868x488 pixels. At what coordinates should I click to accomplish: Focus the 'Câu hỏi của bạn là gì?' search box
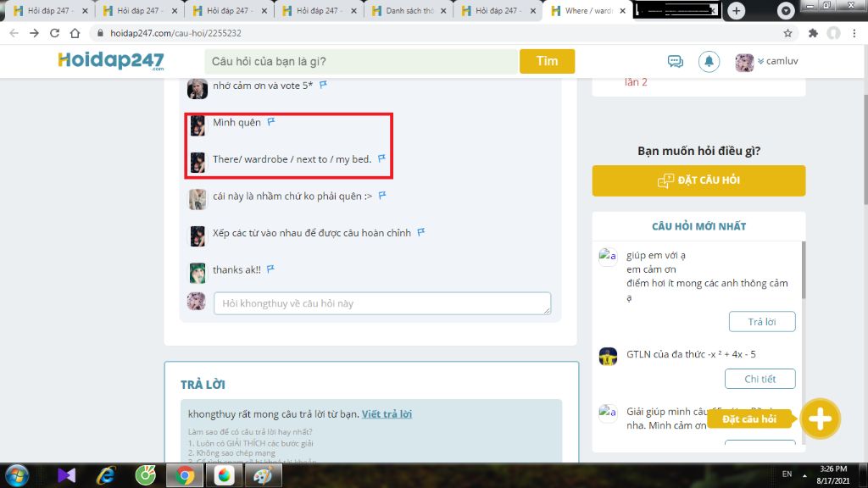coord(361,61)
